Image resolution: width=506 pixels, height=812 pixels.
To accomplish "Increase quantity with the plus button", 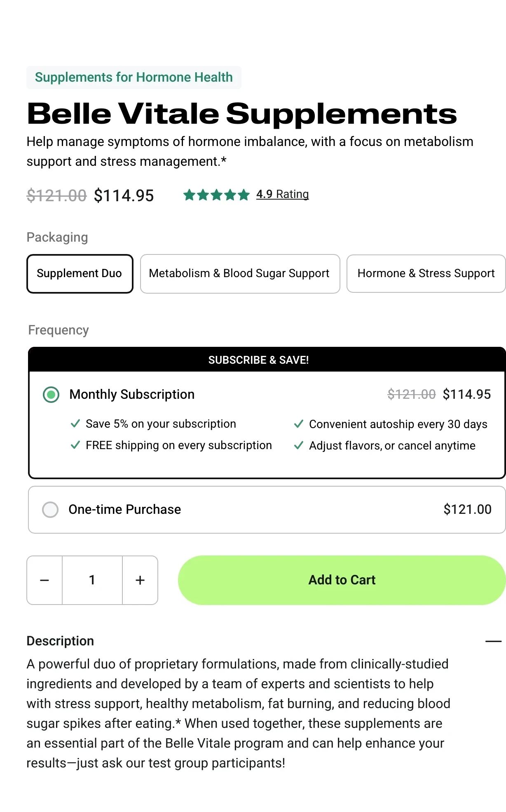I will pos(140,580).
